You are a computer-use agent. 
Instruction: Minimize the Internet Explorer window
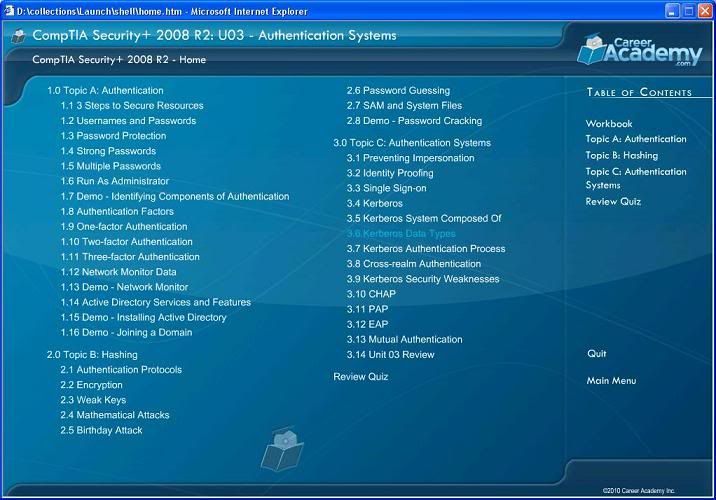[x=672, y=11]
